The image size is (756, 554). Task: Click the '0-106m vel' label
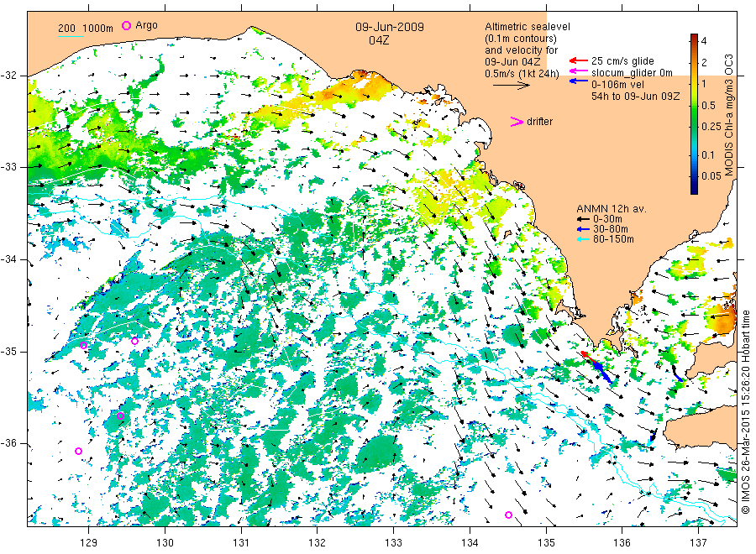[617, 84]
